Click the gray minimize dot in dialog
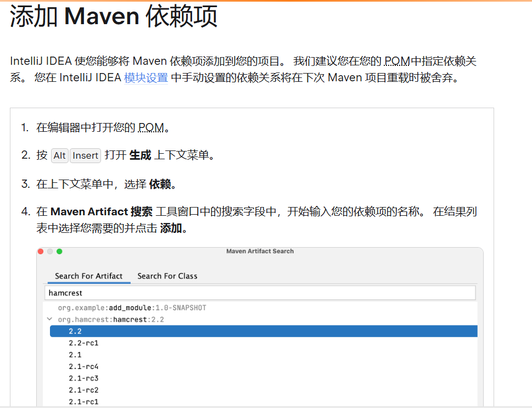The width and height of the screenshot is (532, 408). (50, 251)
